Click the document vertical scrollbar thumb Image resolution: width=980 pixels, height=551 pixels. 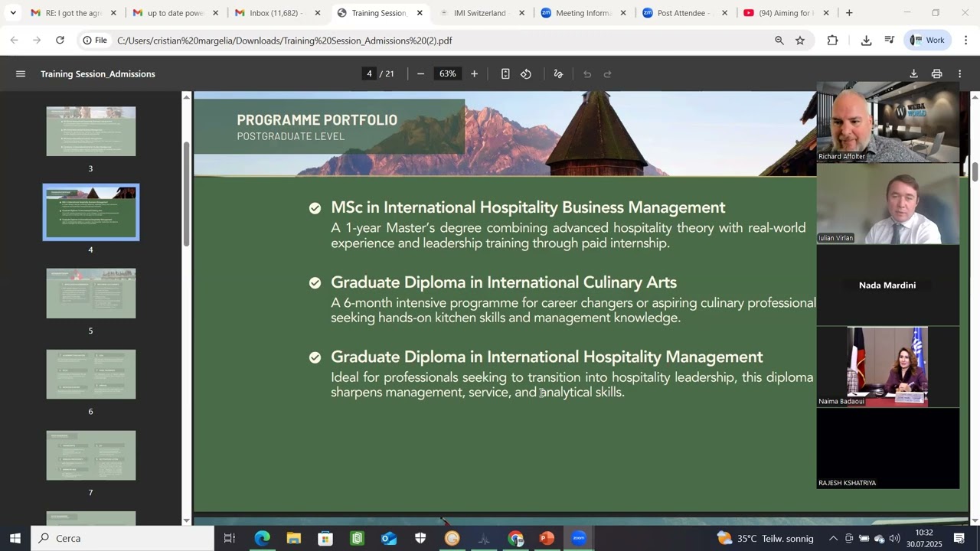click(x=975, y=171)
